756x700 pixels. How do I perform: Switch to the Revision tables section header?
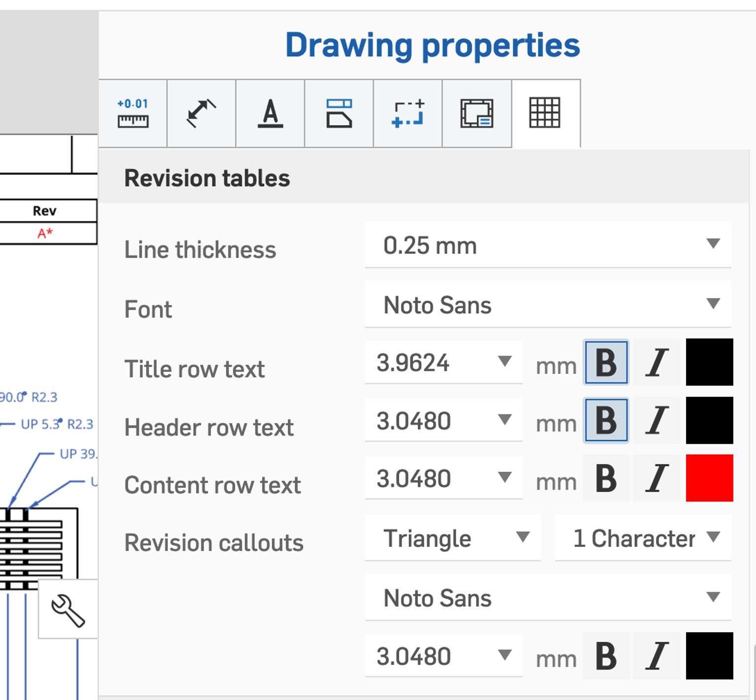[x=207, y=178]
